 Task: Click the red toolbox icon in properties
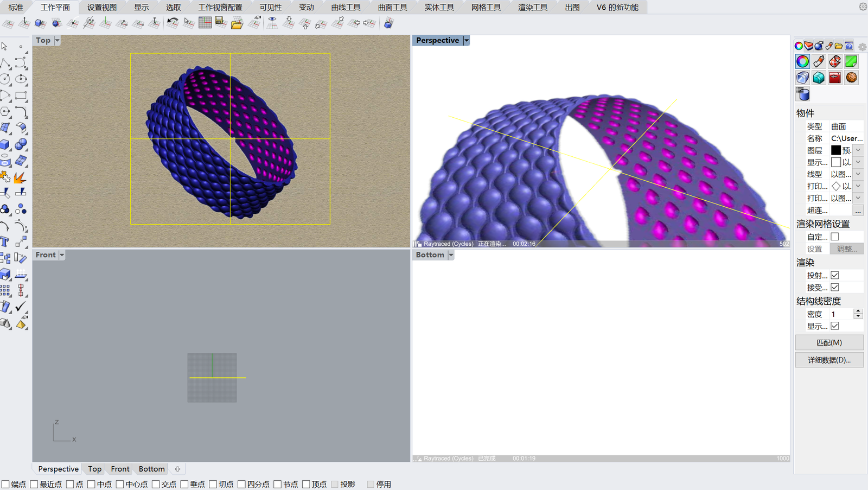point(835,78)
